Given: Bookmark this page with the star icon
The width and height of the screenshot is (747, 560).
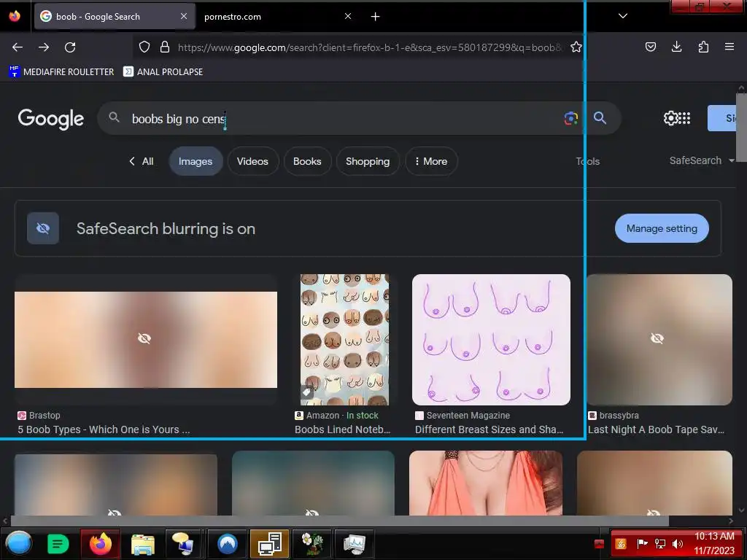Looking at the screenshot, I should point(576,47).
